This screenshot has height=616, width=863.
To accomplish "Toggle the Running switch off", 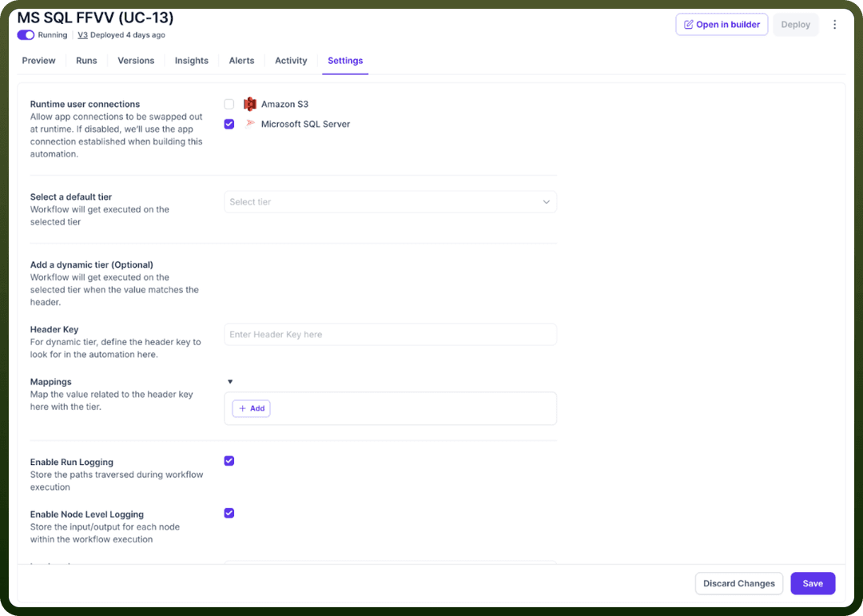I will (26, 34).
